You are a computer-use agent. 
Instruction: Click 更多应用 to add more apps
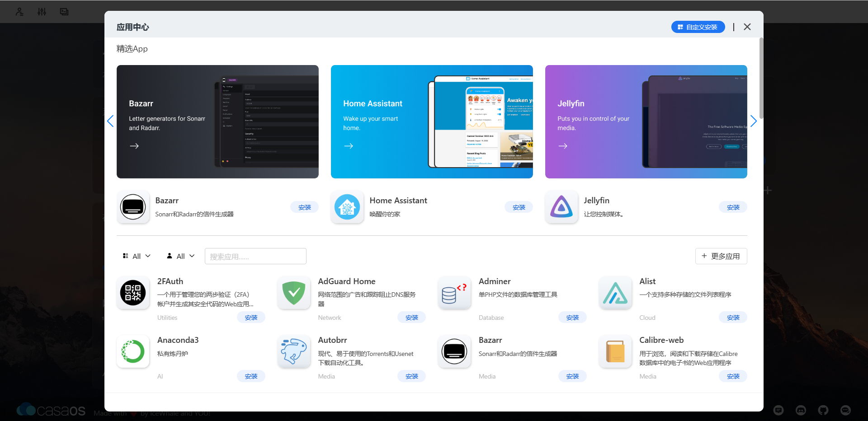[721, 256]
